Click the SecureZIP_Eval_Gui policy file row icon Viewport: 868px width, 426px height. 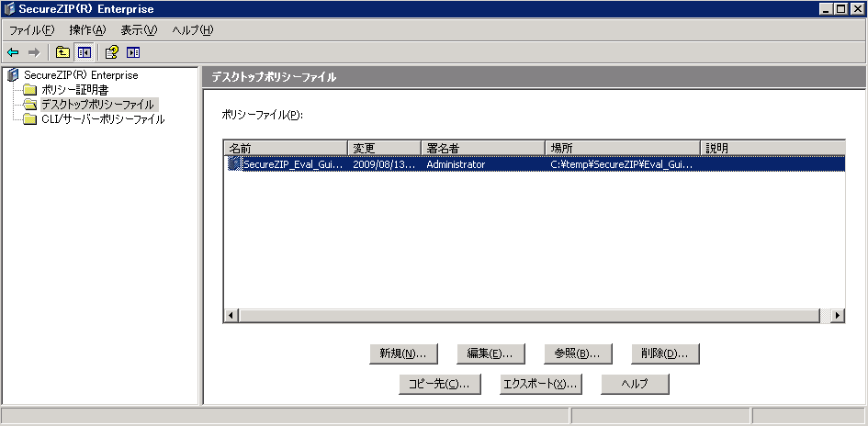click(235, 164)
